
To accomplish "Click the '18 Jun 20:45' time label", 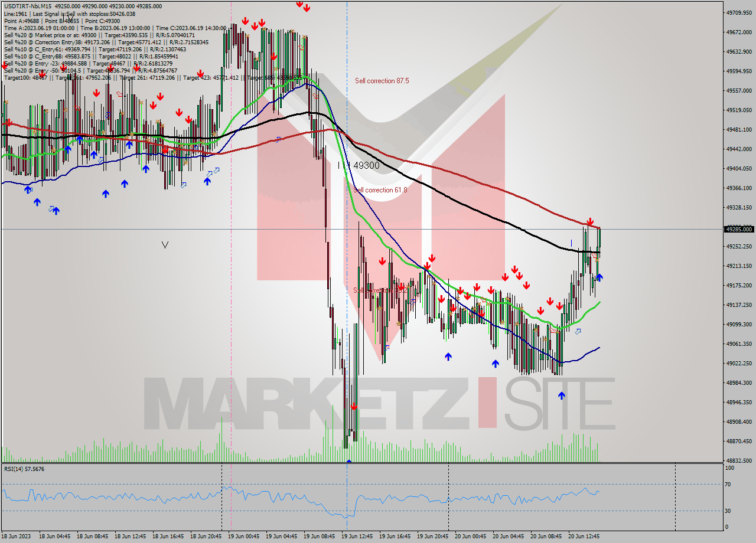I will click(206, 537).
